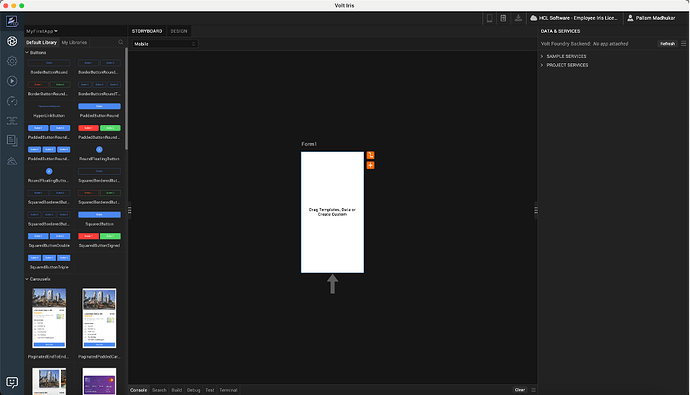Open the settings gear in left sidebar

[12, 61]
